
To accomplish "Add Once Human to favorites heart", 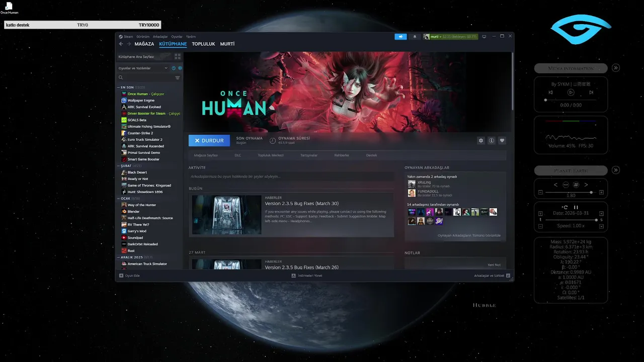I will [502, 141].
